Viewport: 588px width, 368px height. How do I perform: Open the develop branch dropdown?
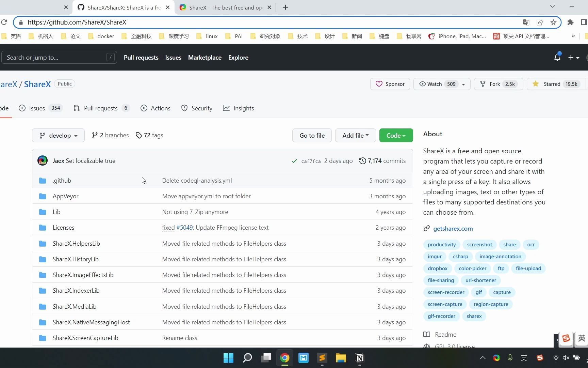[x=58, y=135]
